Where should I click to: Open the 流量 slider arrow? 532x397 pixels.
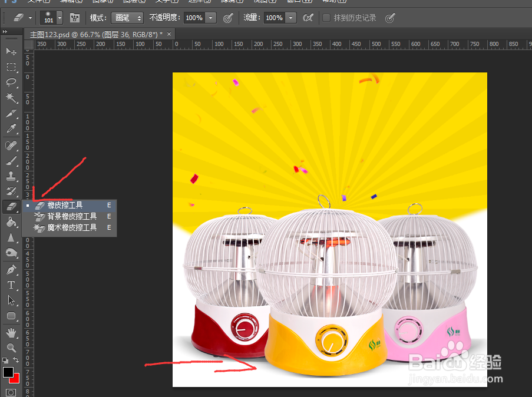(291, 18)
